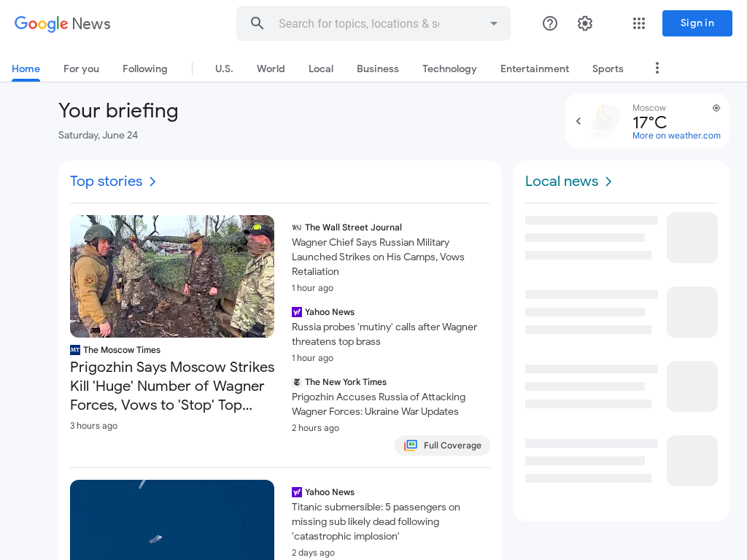Switch to the For you tab
This screenshot has width=747, height=560.
(82, 69)
